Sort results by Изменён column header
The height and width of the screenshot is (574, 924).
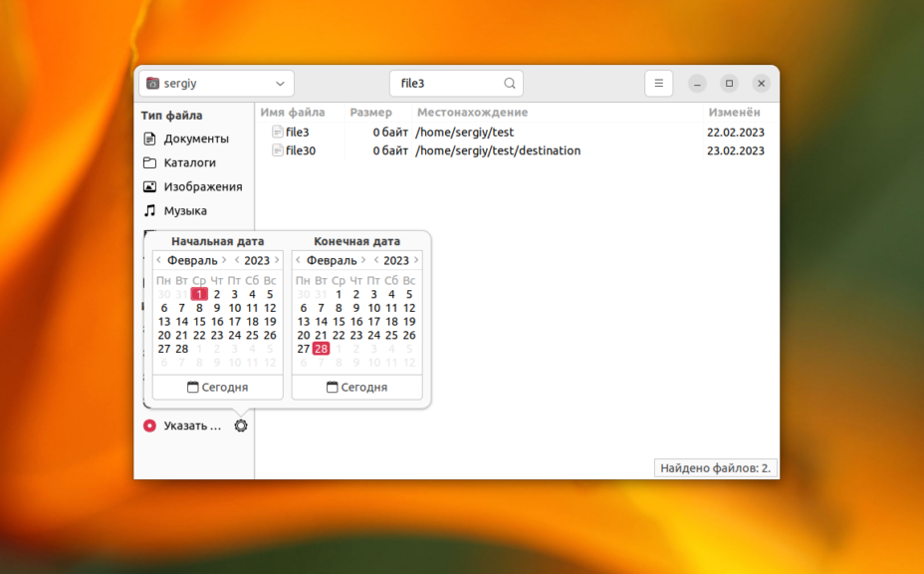[734, 113]
